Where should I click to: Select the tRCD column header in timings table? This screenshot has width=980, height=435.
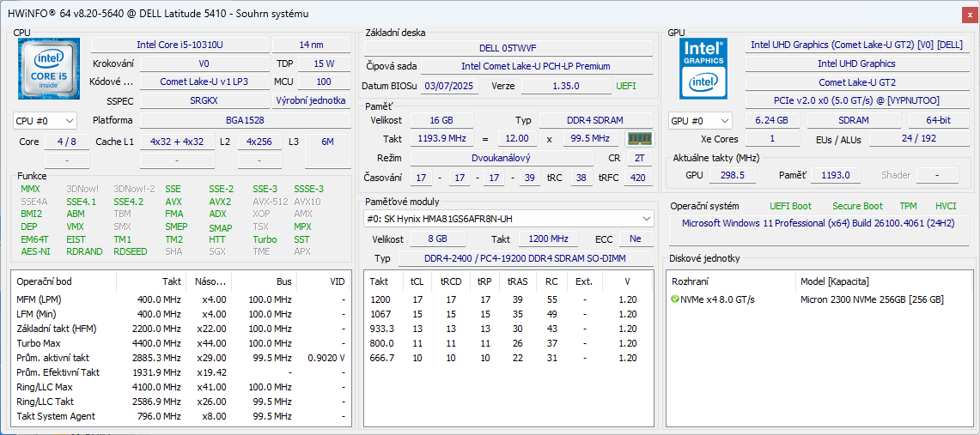pos(451,281)
